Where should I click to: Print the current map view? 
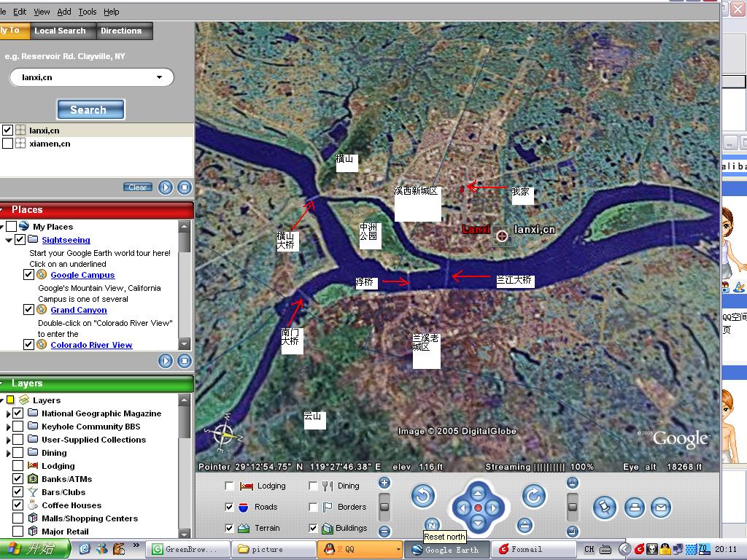(635, 507)
